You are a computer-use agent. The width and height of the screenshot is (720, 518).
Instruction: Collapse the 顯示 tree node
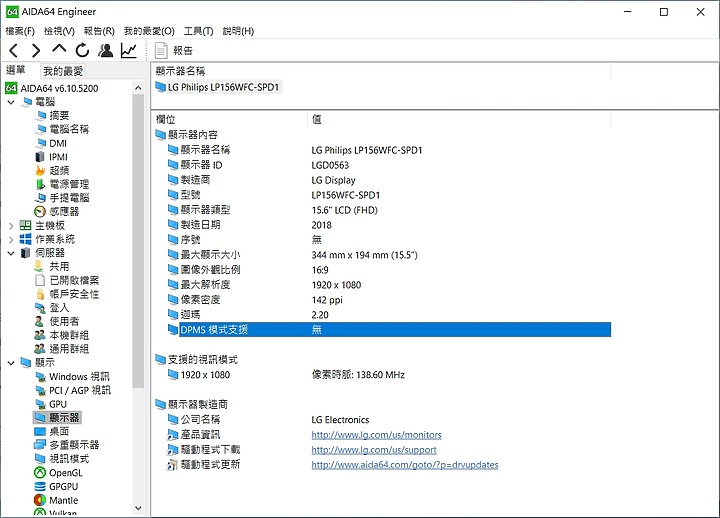[x=11, y=363]
